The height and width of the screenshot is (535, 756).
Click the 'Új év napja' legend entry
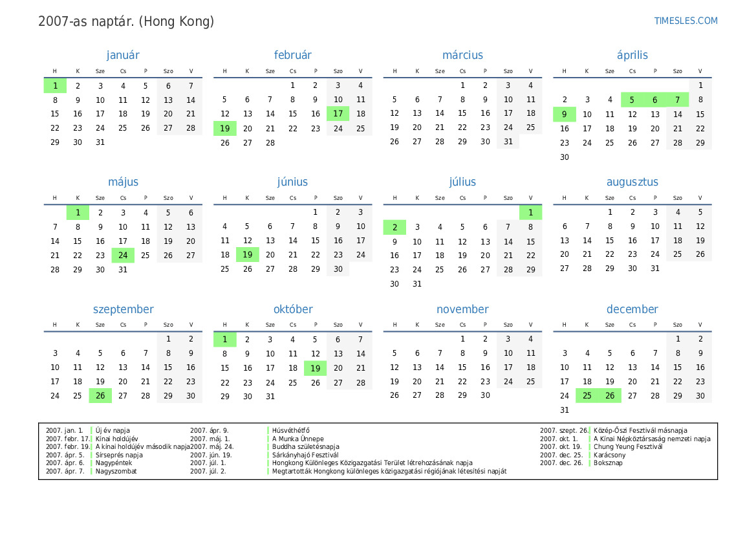point(113,430)
